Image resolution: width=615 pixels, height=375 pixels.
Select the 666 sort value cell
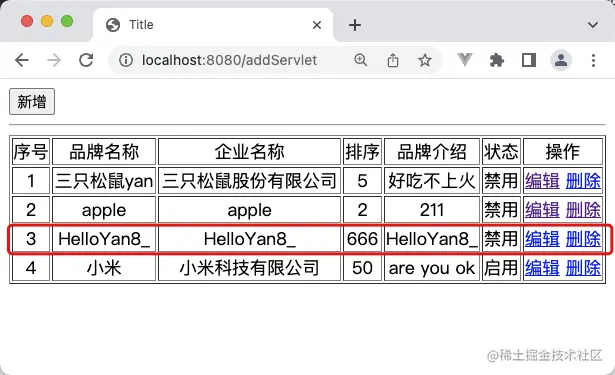[362, 239]
